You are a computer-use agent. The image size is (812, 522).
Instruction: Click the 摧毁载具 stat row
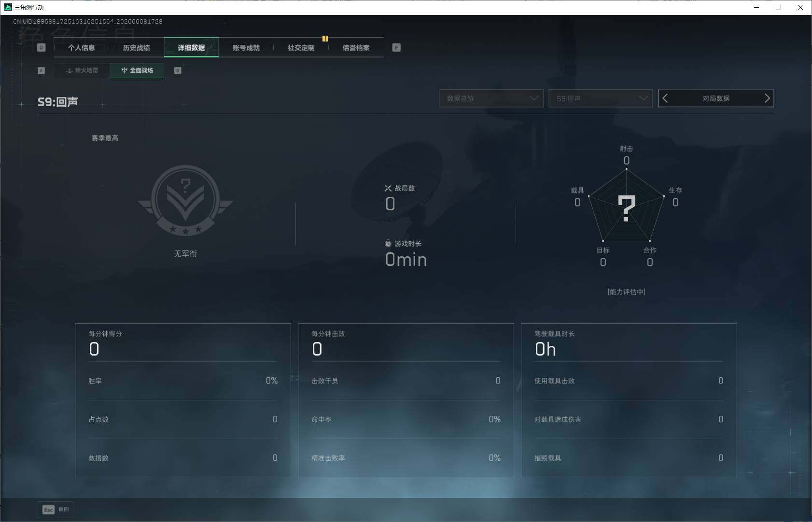coord(629,458)
